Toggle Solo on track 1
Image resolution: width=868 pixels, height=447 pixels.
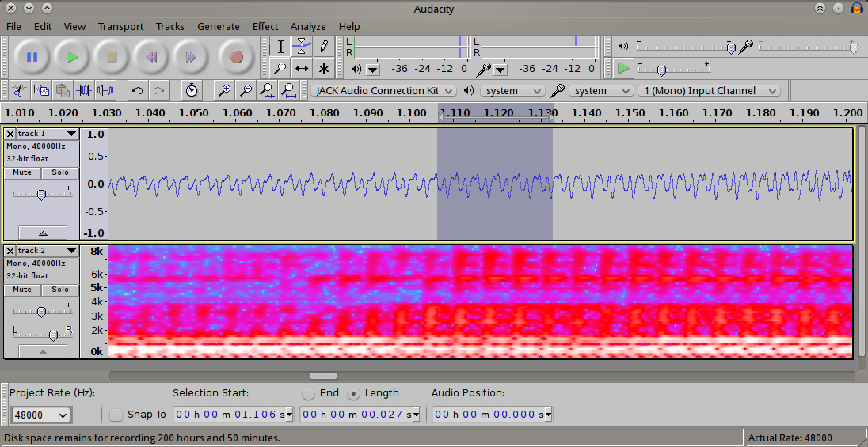point(59,172)
